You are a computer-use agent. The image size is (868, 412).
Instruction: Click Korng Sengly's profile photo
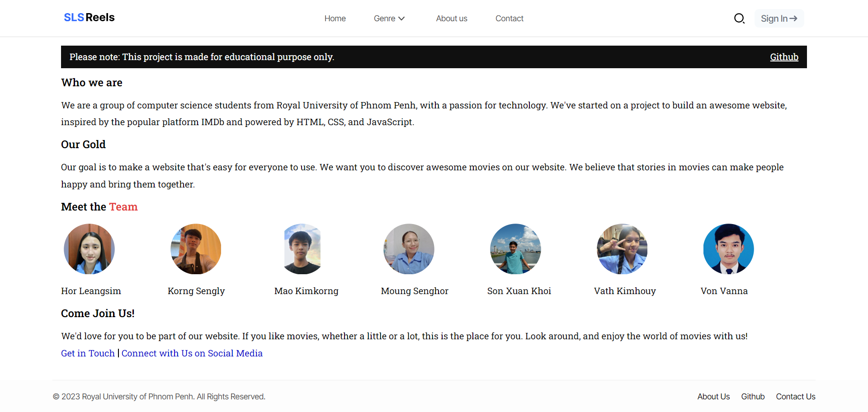pos(196,249)
